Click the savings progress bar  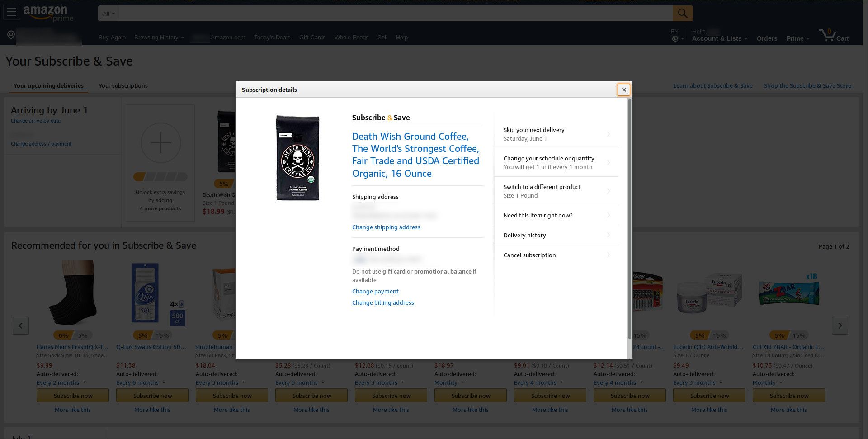click(x=160, y=177)
